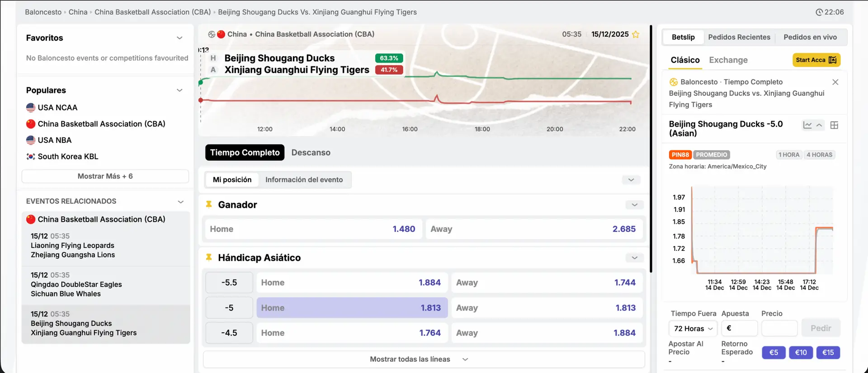
Task: Remove the Beijing Ducks selection from betslip
Action: point(835,82)
